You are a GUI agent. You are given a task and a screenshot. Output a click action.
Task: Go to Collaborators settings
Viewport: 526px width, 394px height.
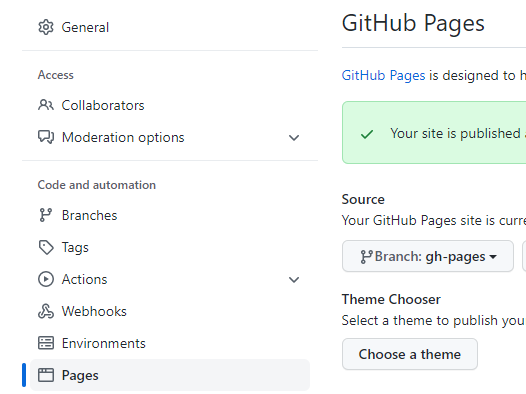tap(170, 105)
